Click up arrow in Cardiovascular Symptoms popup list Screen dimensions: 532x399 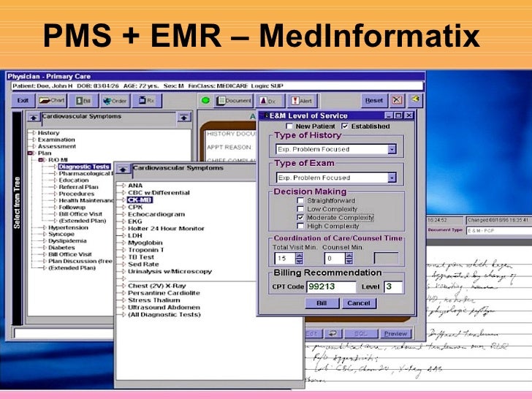pyautogui.click(x=123, y=169)
